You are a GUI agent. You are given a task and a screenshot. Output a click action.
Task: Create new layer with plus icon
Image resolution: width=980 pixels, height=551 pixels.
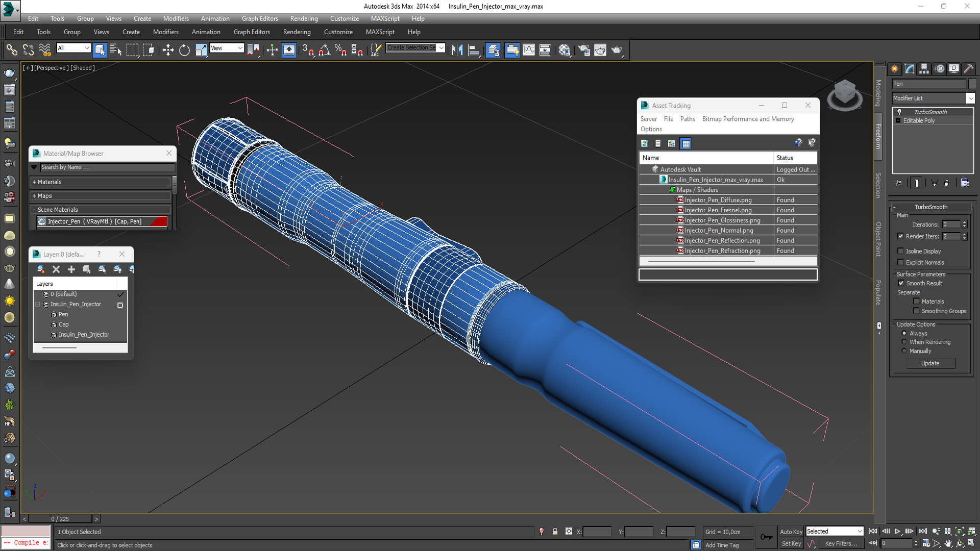[71, 269]
